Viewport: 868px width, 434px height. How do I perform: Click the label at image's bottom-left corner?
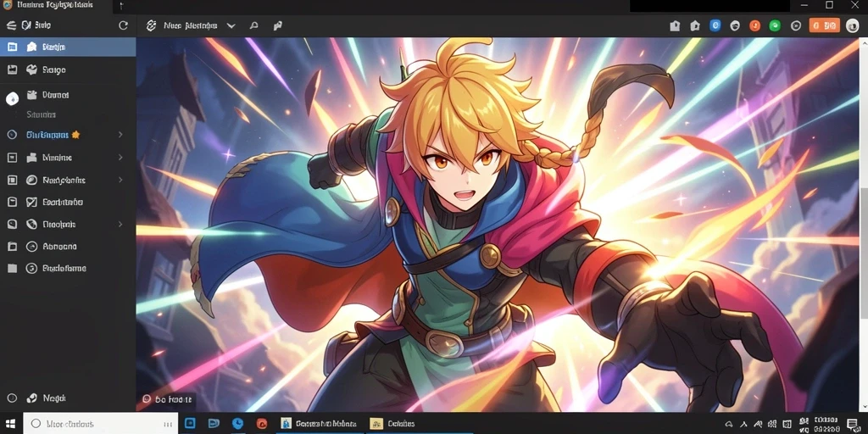[167, 398]
